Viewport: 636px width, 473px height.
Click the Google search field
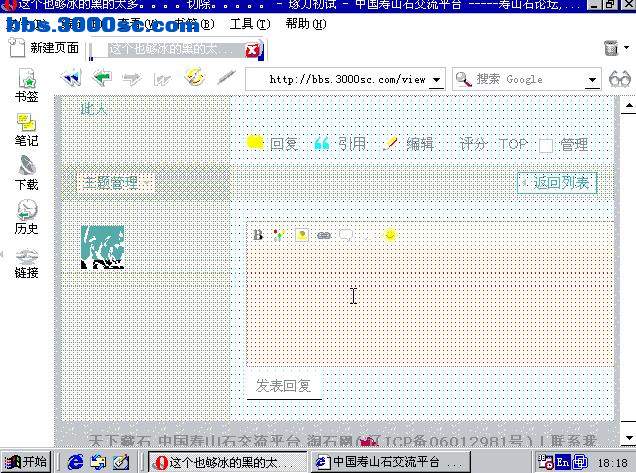click(526, 79)
